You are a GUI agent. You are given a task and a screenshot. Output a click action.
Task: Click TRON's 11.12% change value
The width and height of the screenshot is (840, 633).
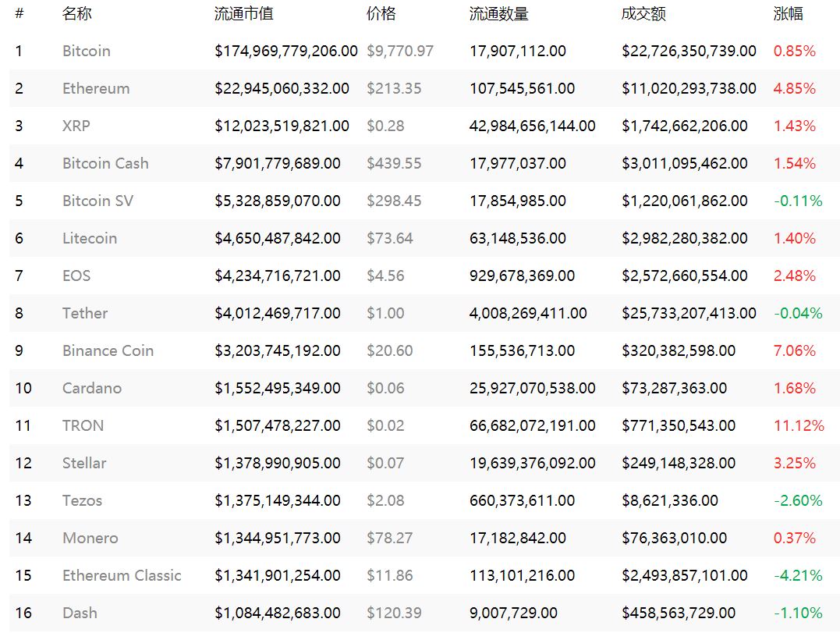[x=799, y=425]
